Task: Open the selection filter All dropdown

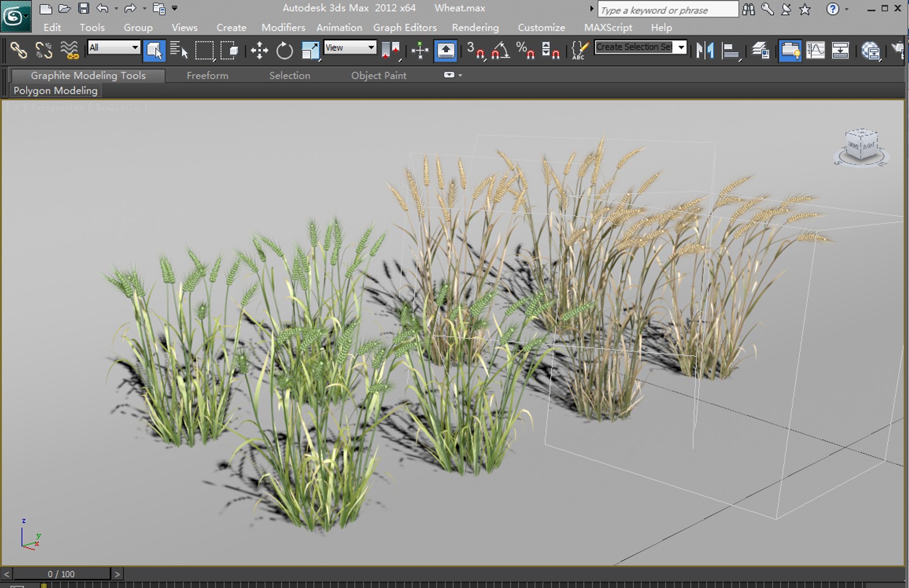Action: (x=114, y=48)
